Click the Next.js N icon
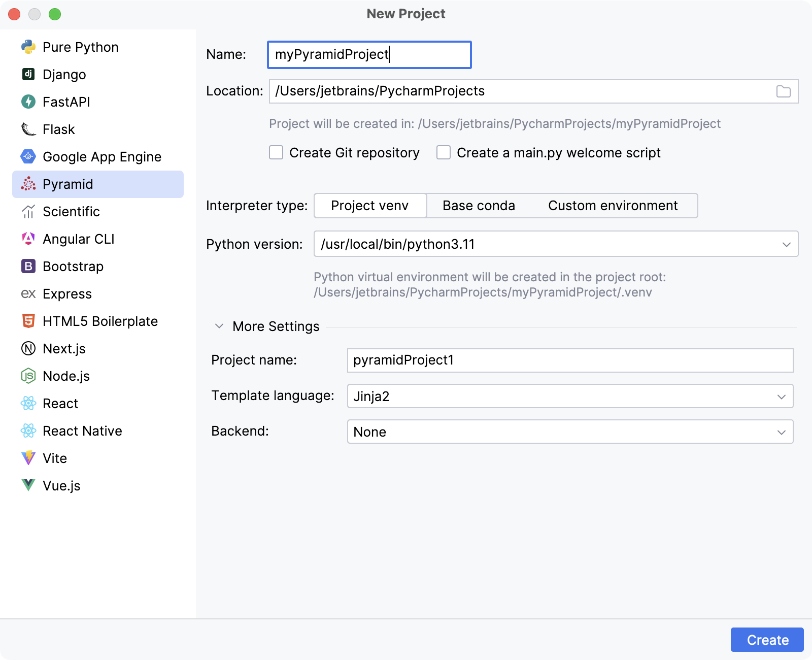Image resolution: width=812 pixels, height=660 pixels. [28, 349]
